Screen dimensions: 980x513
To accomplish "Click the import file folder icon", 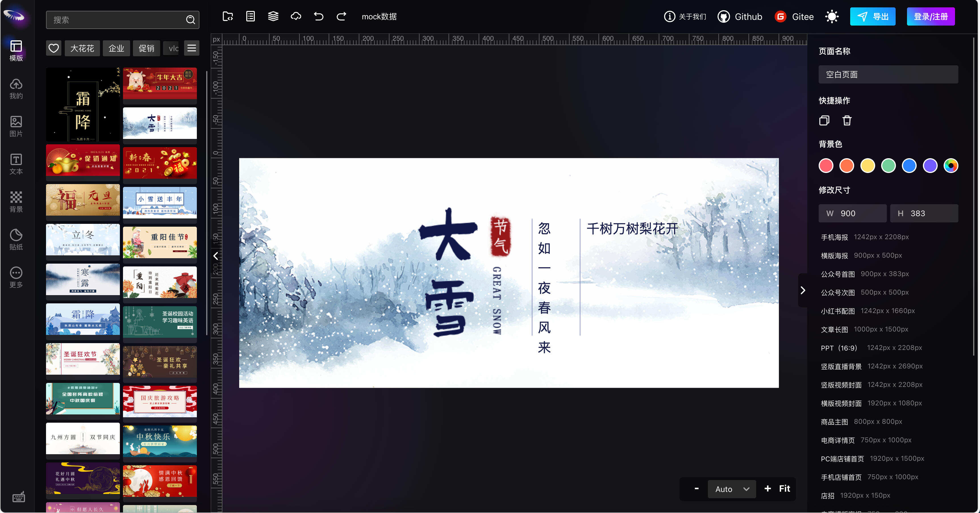I will 228,16.
